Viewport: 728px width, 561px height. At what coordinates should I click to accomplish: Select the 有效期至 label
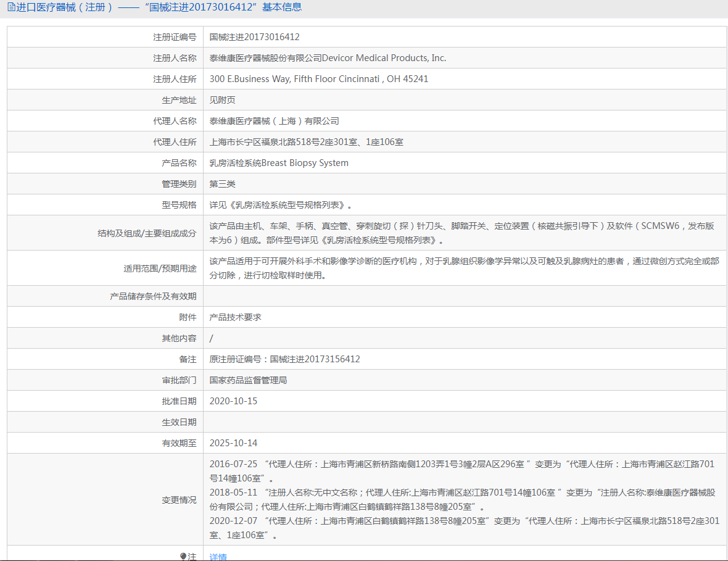pos(179,443)
